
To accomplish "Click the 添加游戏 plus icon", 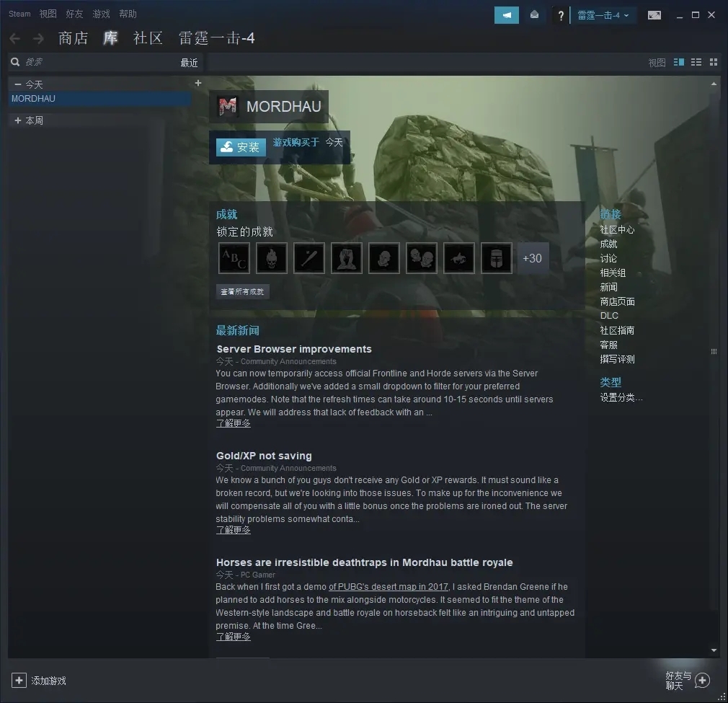I will [19, 681].
